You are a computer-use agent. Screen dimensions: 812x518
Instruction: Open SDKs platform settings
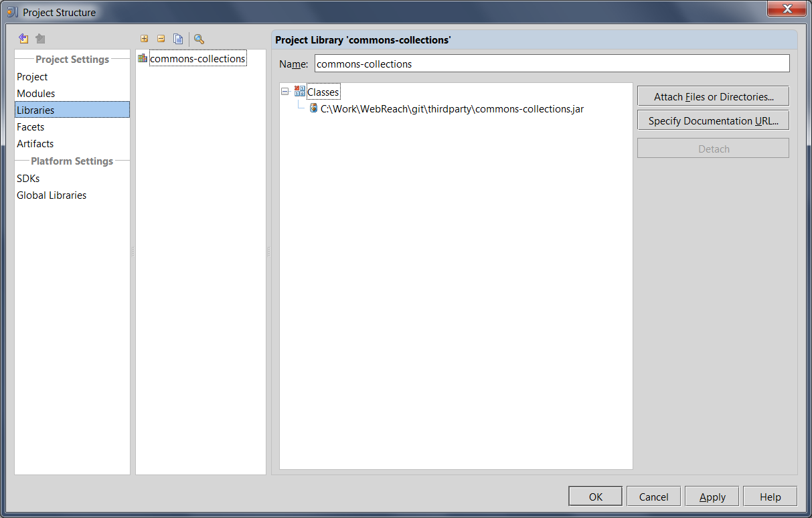28,179
